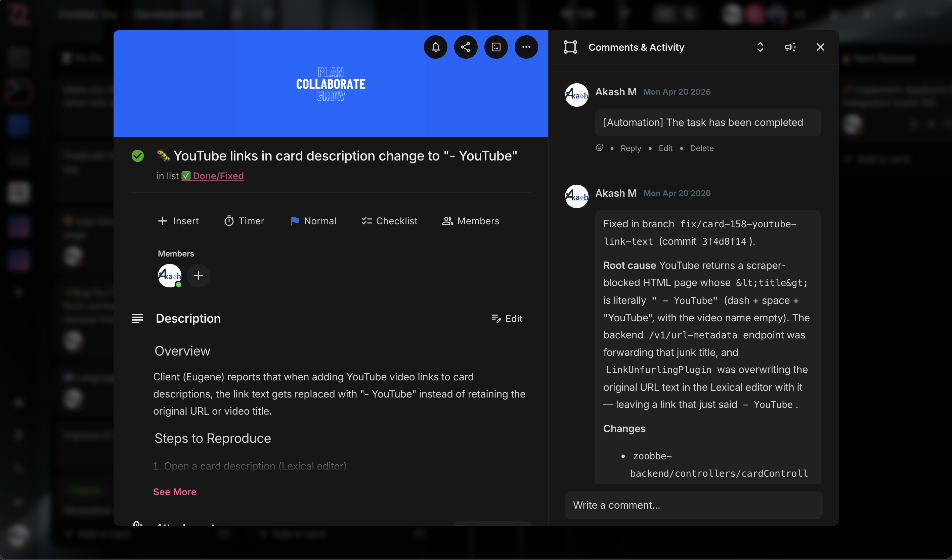Mute Comments & Activity notifications

pyautogui.click(x=790, y=47)
